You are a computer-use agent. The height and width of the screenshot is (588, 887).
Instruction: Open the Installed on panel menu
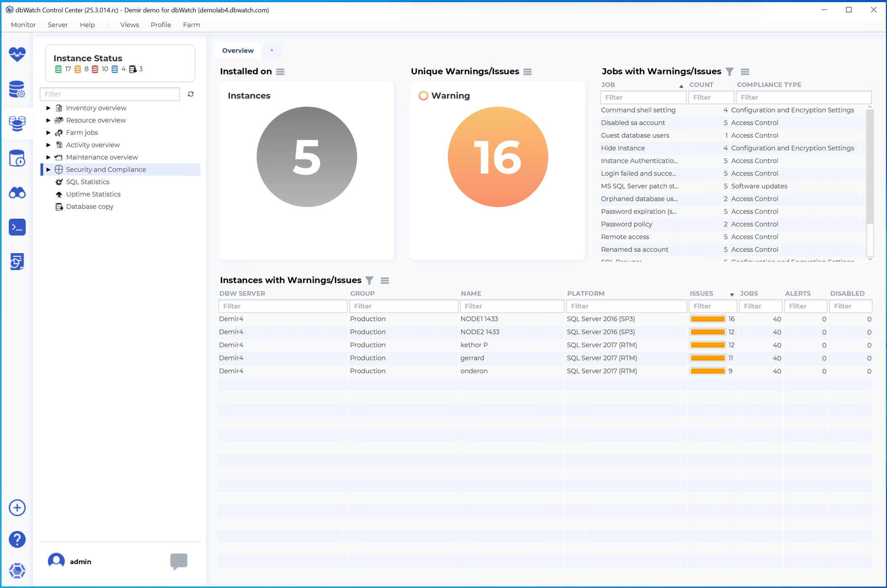click(281, 72)
